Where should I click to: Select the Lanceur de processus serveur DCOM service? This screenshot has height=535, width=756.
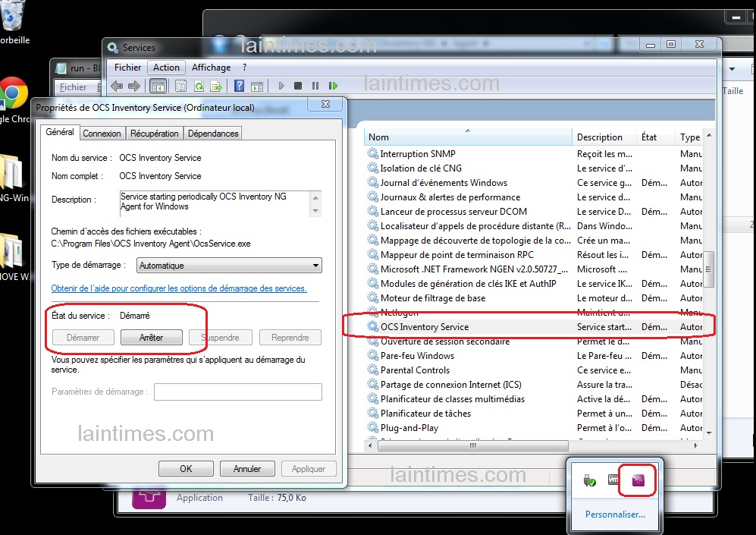click(535, 211)
